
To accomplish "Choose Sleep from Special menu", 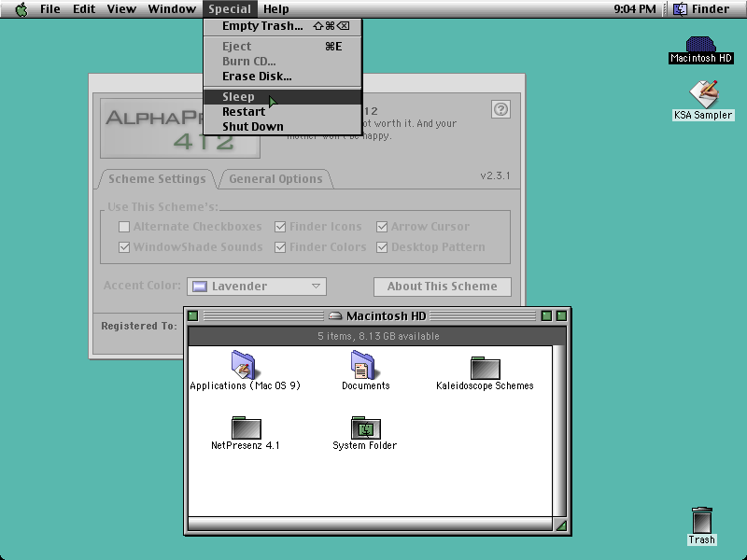I will [x=283, y=97].
